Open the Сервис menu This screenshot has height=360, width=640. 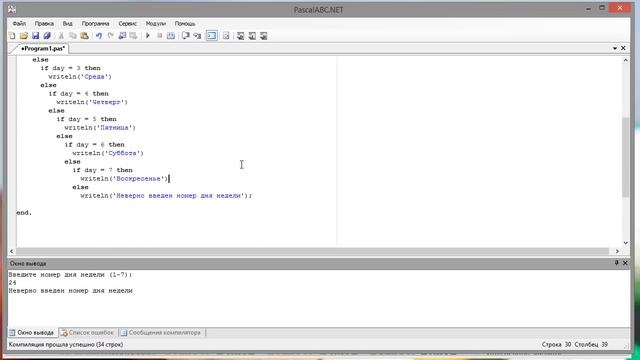[128, 24]
